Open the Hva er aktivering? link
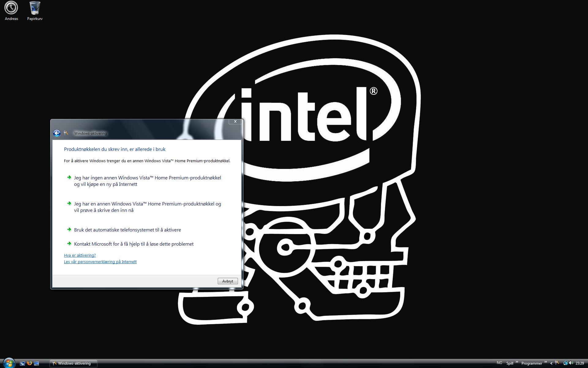 [x=80, y=255]
